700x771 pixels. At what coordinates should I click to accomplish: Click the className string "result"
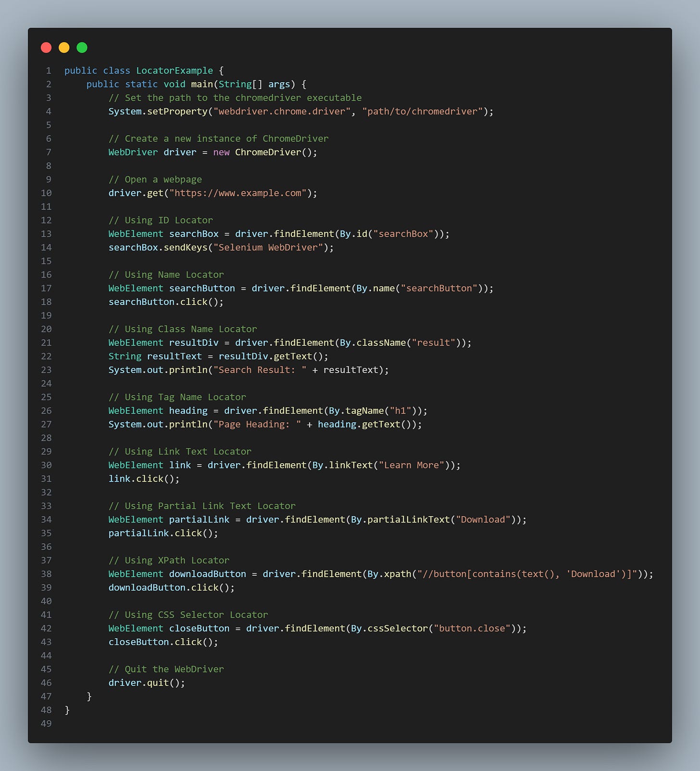(434, 342)
